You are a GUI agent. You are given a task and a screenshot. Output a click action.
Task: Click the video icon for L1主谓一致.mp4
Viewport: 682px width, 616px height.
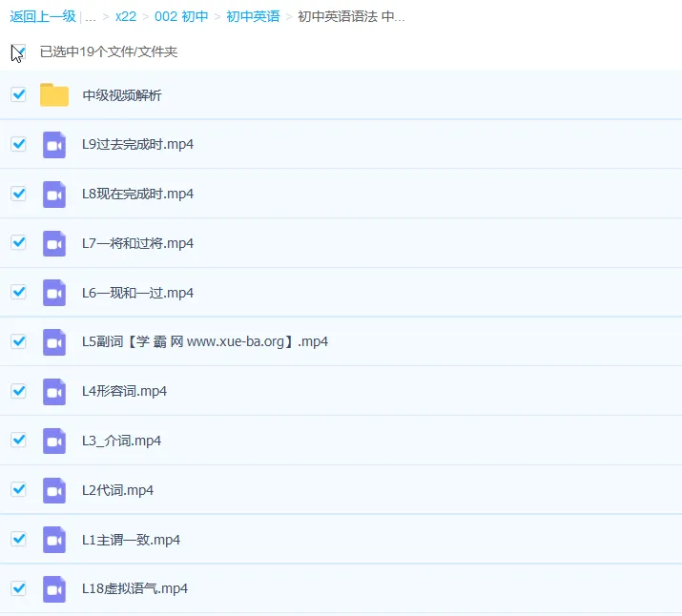coord(54,540)
